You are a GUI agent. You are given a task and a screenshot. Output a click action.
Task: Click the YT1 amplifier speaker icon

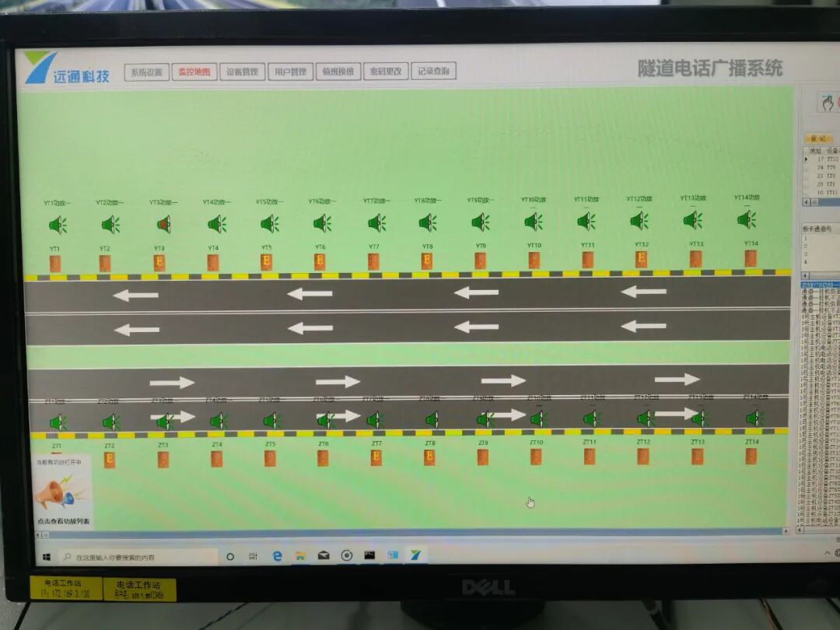(58, 225)
